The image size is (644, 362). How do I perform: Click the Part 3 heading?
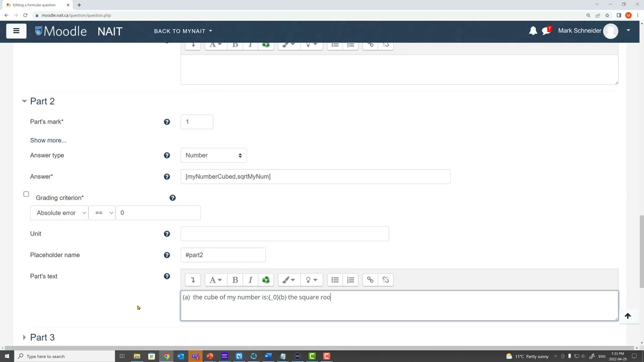pos(42,337)
